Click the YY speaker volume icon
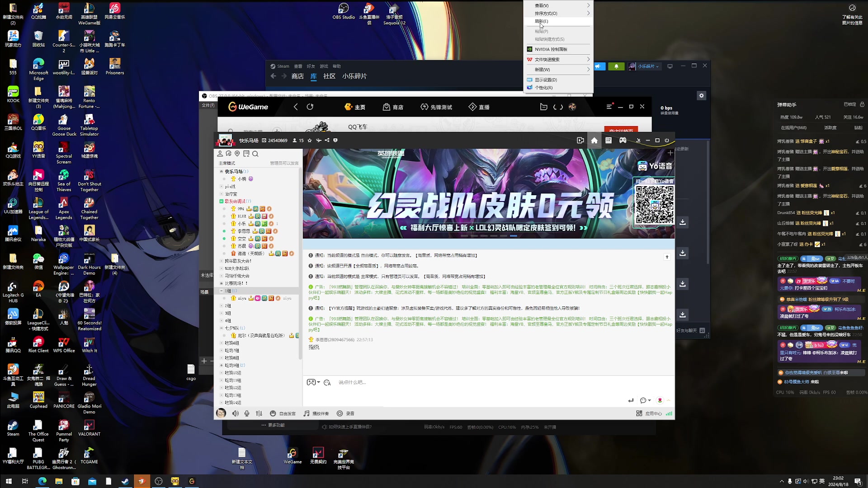 click(x=235, y=413)
